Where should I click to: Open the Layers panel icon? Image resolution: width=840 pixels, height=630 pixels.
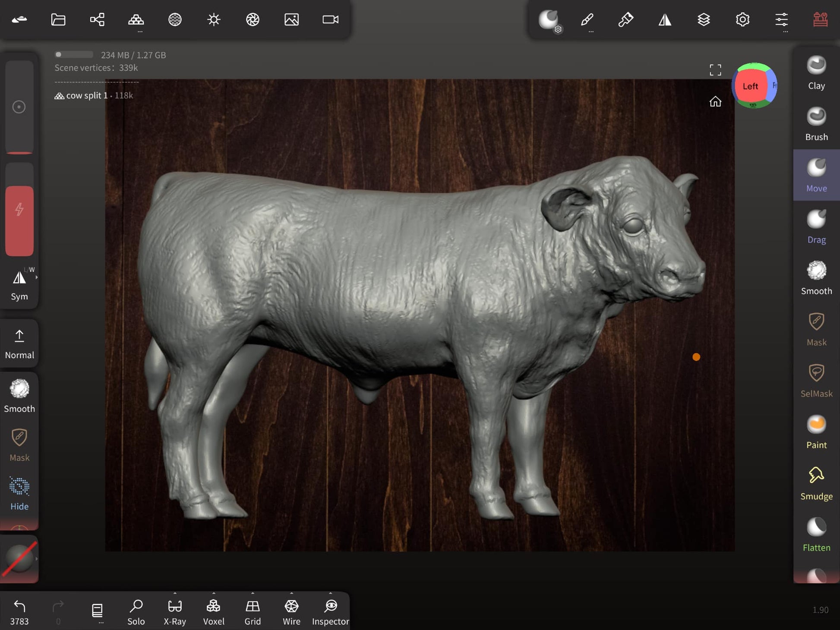(704, 19)
